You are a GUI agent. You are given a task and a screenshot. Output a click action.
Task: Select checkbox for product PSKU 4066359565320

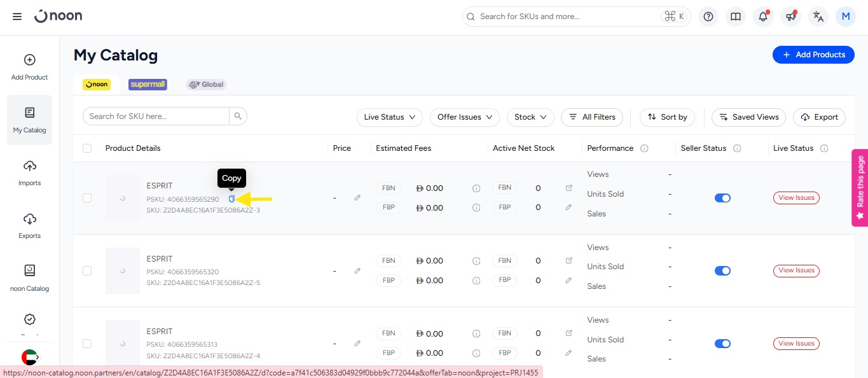tap(87, 270)
